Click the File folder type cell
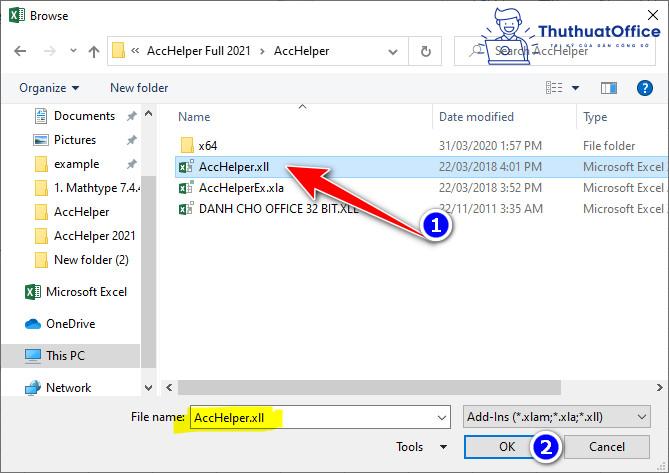This screenshot has height=473, width=669. click(609, 146)
